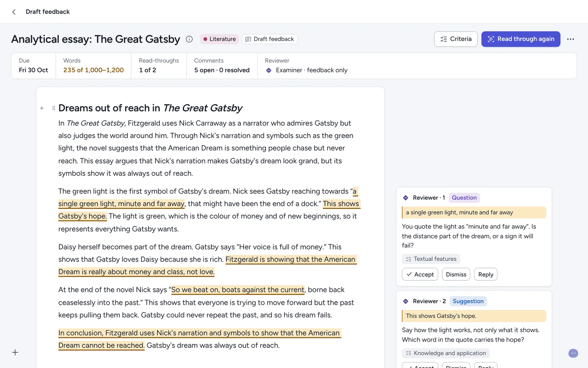The image size is (588, 368).
Task: Click the Examiner reviewer diamond icon
Action: (x=269, y=70)
